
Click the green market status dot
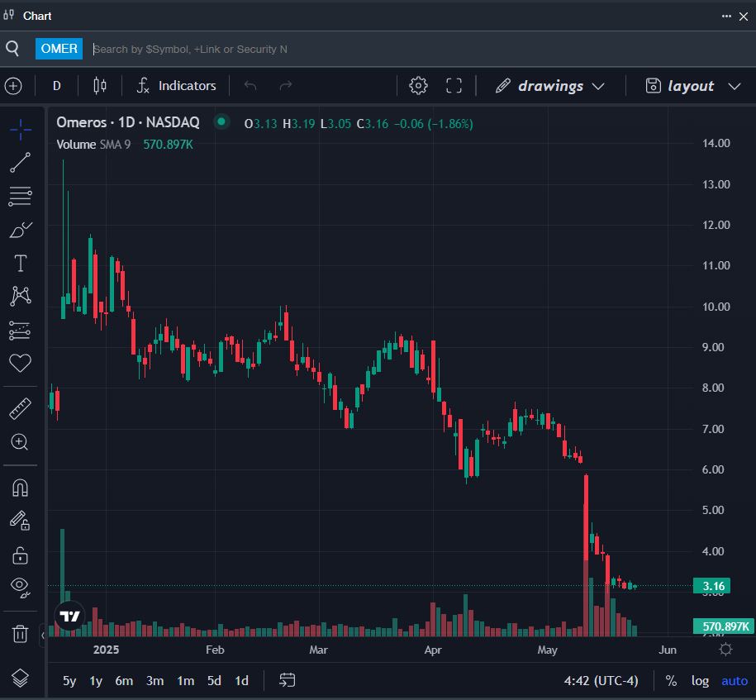point(221,121)
